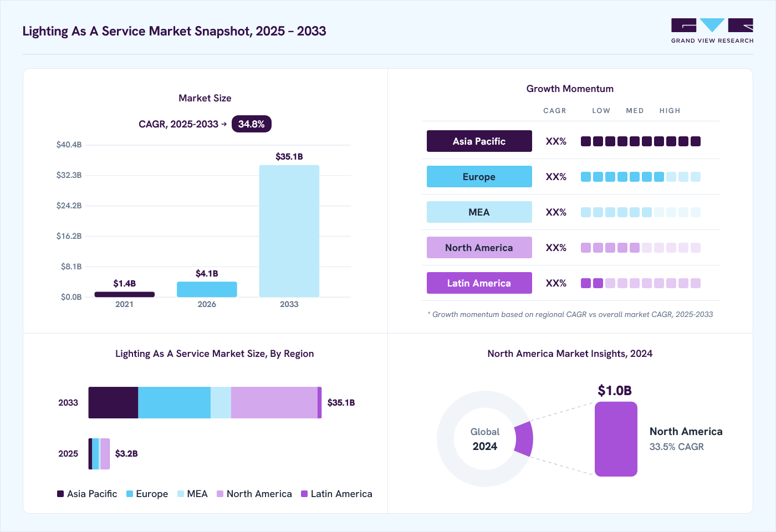Click the Europe momentum indicator squares

641,177
